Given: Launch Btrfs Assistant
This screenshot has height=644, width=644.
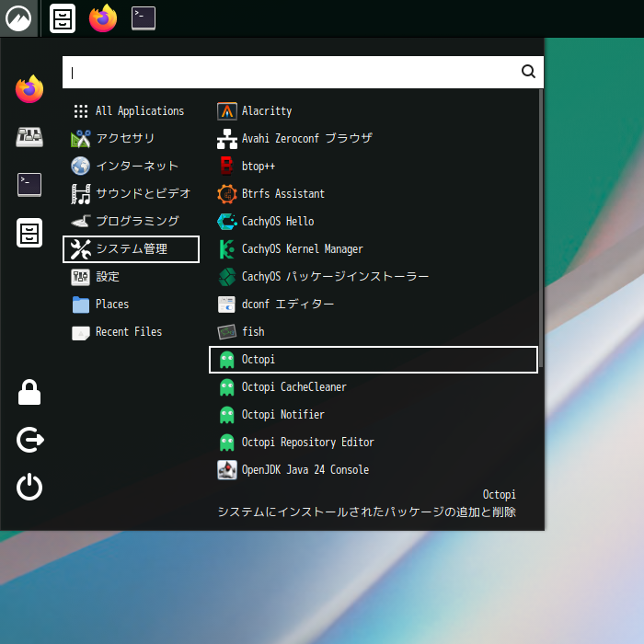Looking at the screenshot, I should (x=374, y=193).
